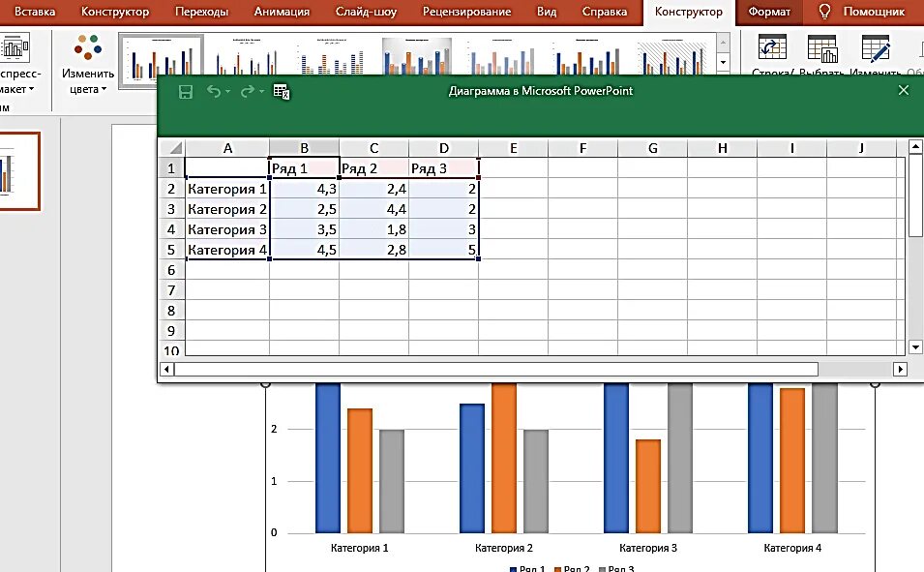Click cell with value 1,8
The height and width of the screenshot is (572, 924).
[x=373, y=230]
